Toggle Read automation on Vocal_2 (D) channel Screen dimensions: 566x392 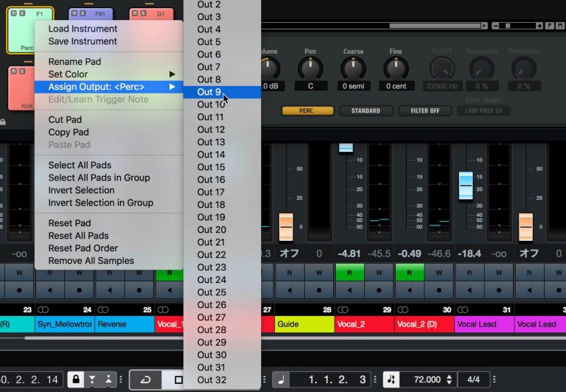coord(409,273)
